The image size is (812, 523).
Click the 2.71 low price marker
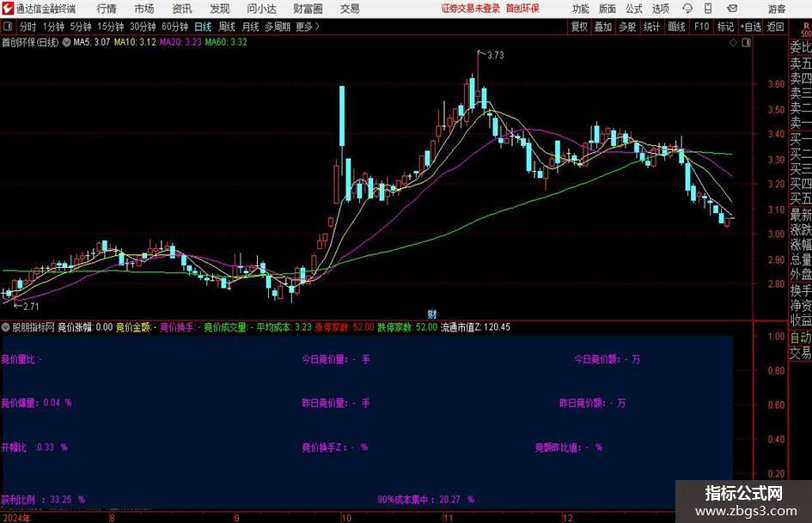click(x=31, y=307)
